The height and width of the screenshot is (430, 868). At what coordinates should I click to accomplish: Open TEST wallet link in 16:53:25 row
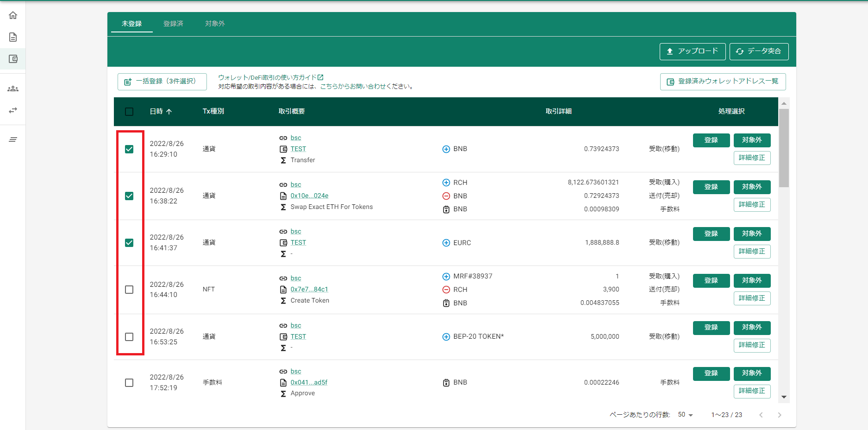pyautogui.click(x=298, y=337)
